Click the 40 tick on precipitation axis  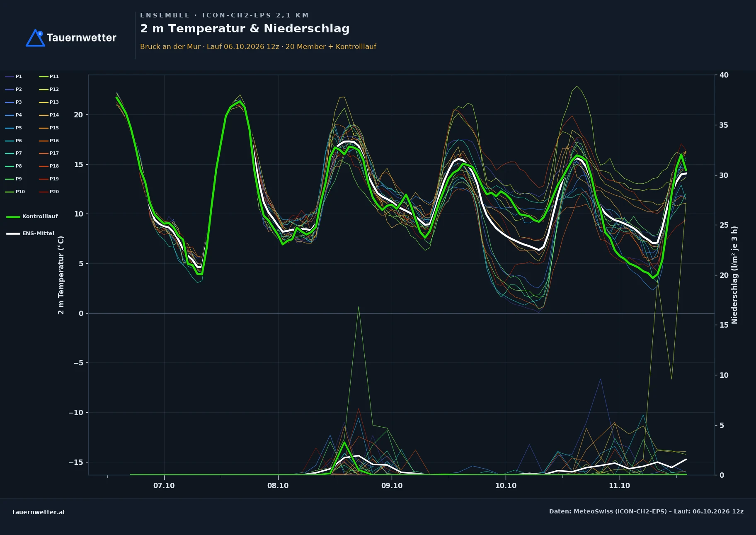click(724, 75)
